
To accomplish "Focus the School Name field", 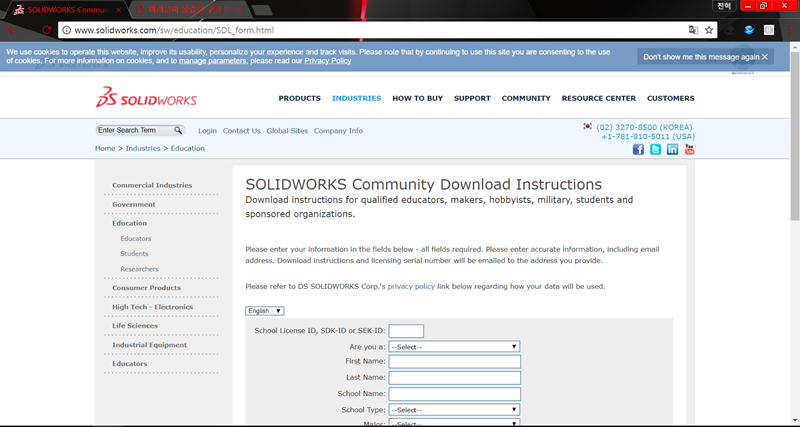I will [x=455, y=394].
